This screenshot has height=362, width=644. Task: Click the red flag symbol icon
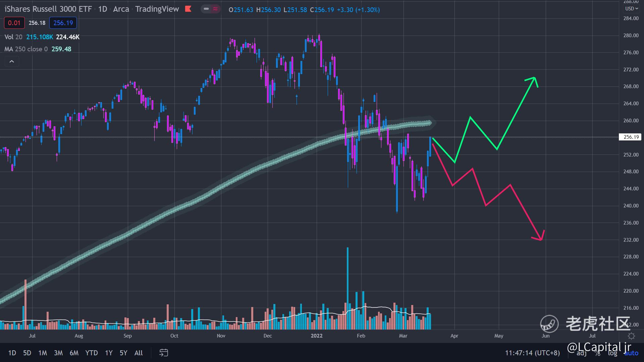coord(188,9)
